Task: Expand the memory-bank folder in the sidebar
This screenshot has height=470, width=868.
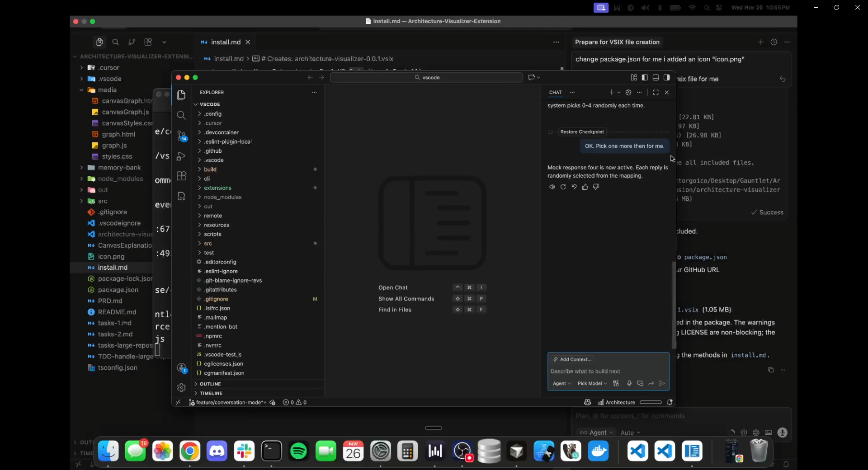Action: point(117,167)
